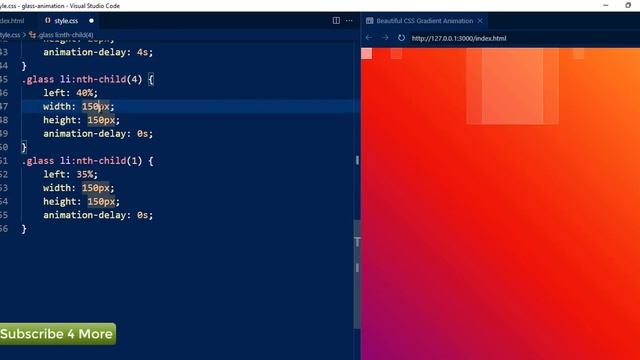This screenshot has width=640, height=360.
Task: Reload the browser preview page
Action: 401,38
